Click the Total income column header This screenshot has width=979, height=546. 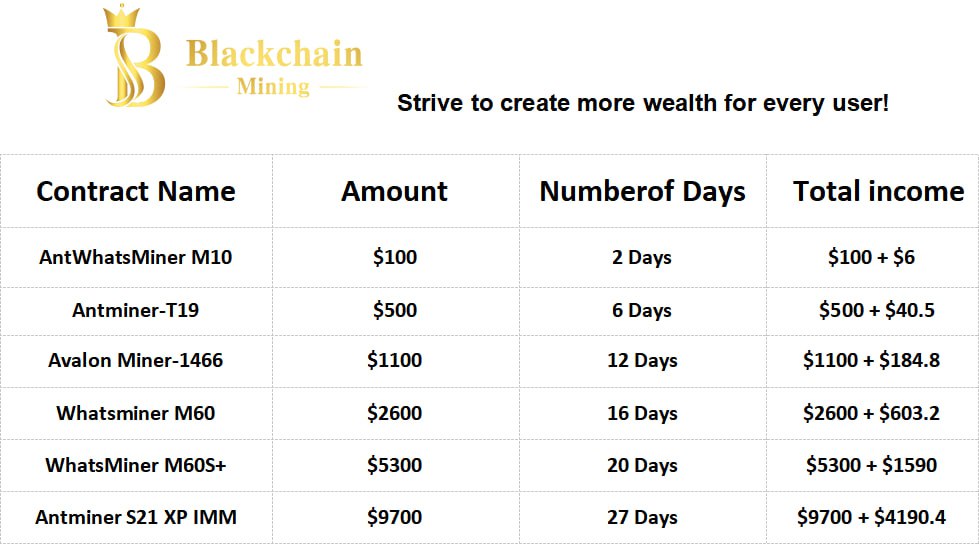(878, 191)
